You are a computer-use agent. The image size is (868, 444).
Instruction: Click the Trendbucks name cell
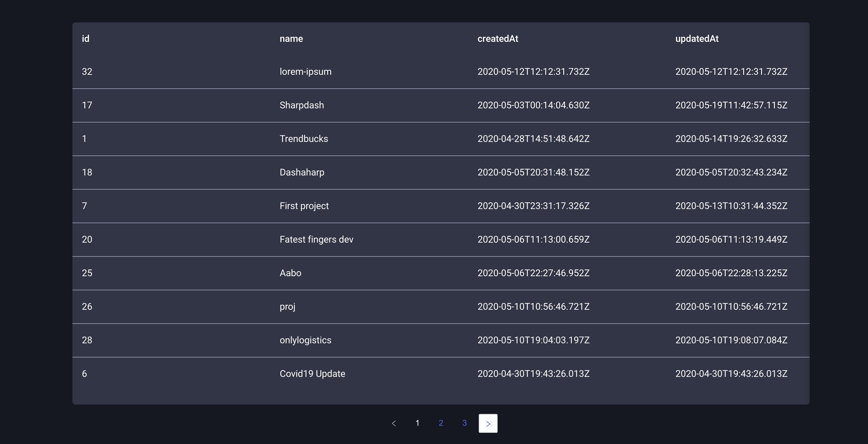(304, 139)
